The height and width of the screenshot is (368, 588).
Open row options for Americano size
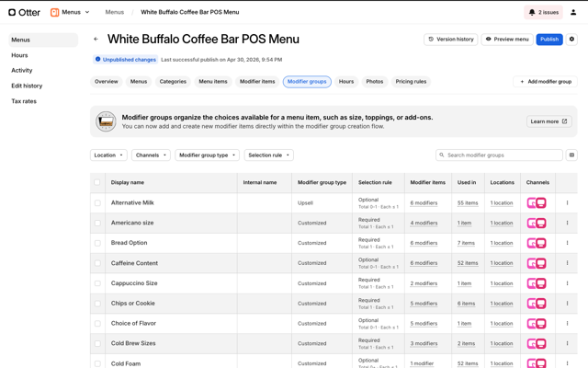tap(567, 223)
